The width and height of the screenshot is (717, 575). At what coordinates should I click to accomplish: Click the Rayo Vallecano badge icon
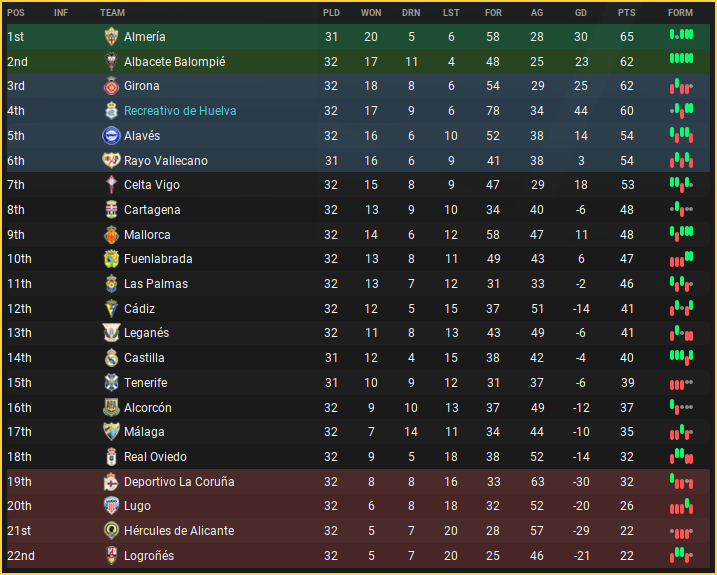tap(111, 161)
